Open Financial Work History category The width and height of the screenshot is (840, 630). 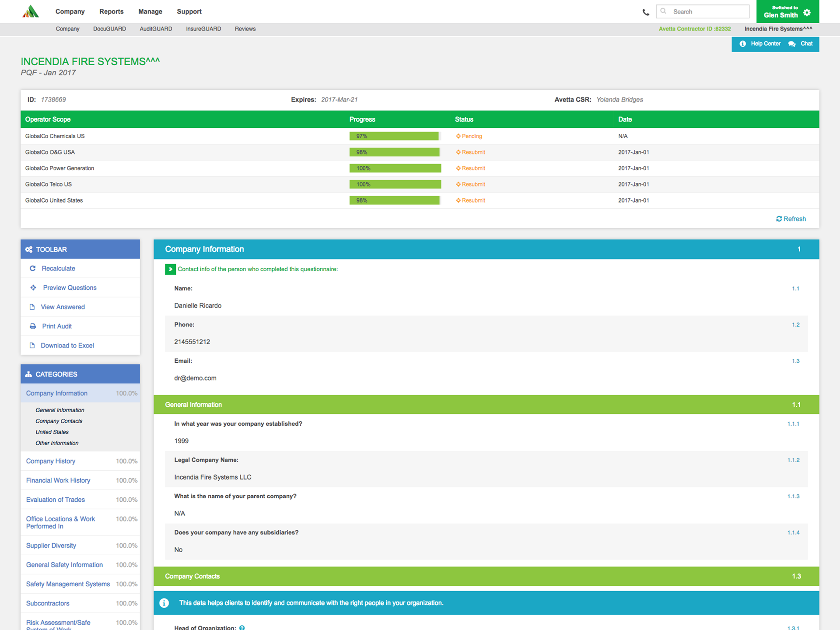tap(80, 480)
